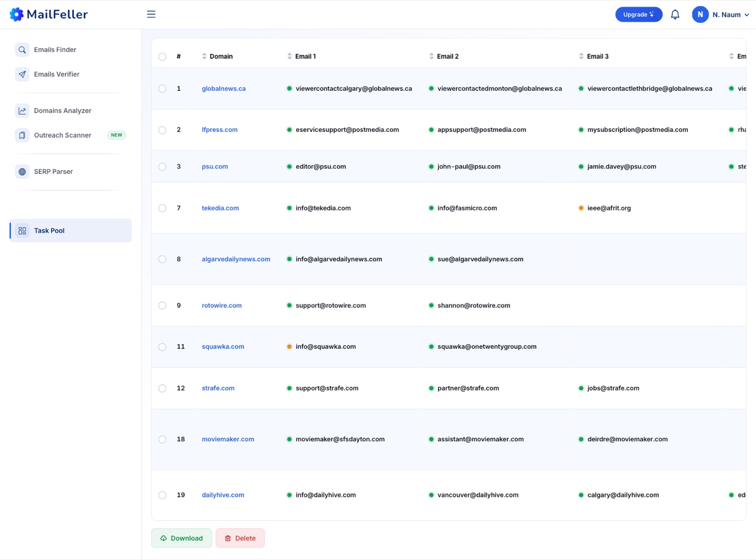Click the MailFeller gear logo
Image resolution: width=756 pixels, height=560 pixels.
[x=17, y=15]
